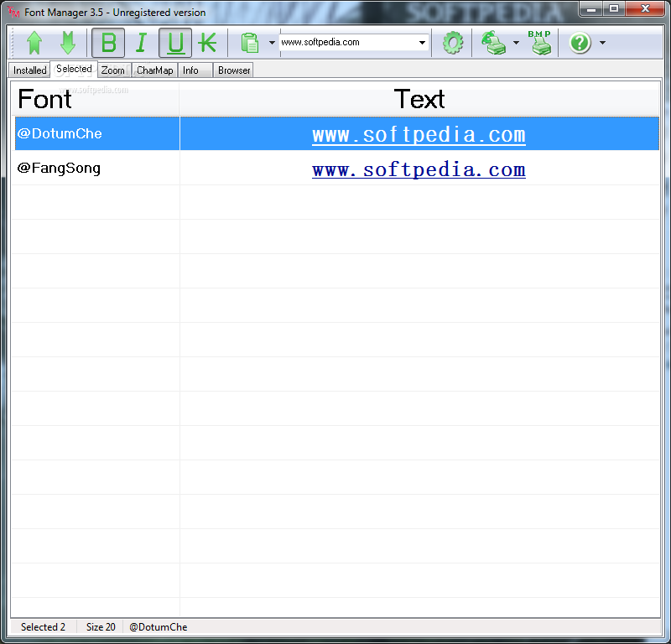Viewport: 671px width, 644px height.
Task: Click the Text column header
Action: (419, 99)
